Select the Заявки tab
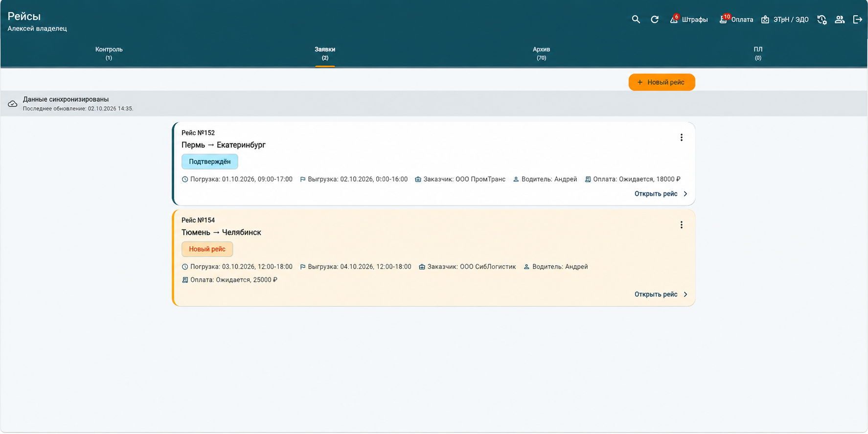This screenshot has width=868, height=434. tap(325, 53)
